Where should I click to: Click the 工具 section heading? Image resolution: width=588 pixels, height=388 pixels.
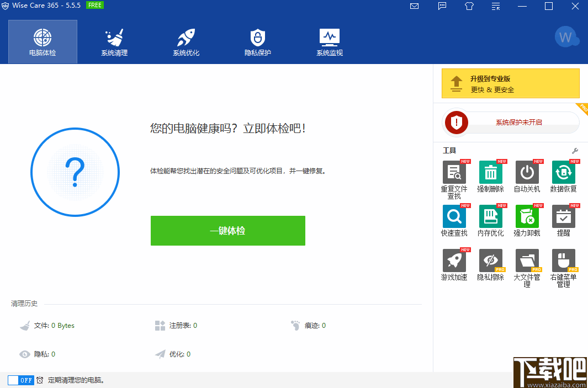[x=449, y=151]
